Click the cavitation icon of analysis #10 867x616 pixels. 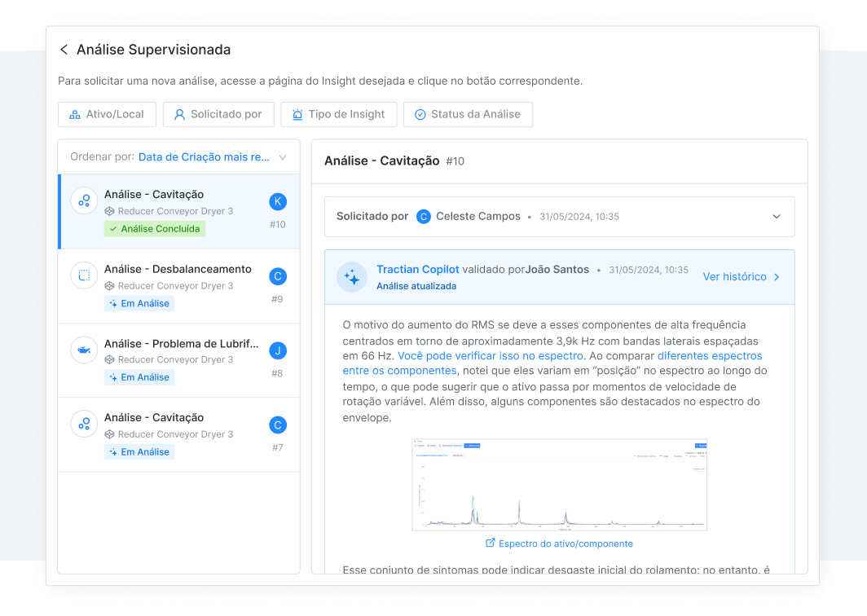(x=84, y=200)
